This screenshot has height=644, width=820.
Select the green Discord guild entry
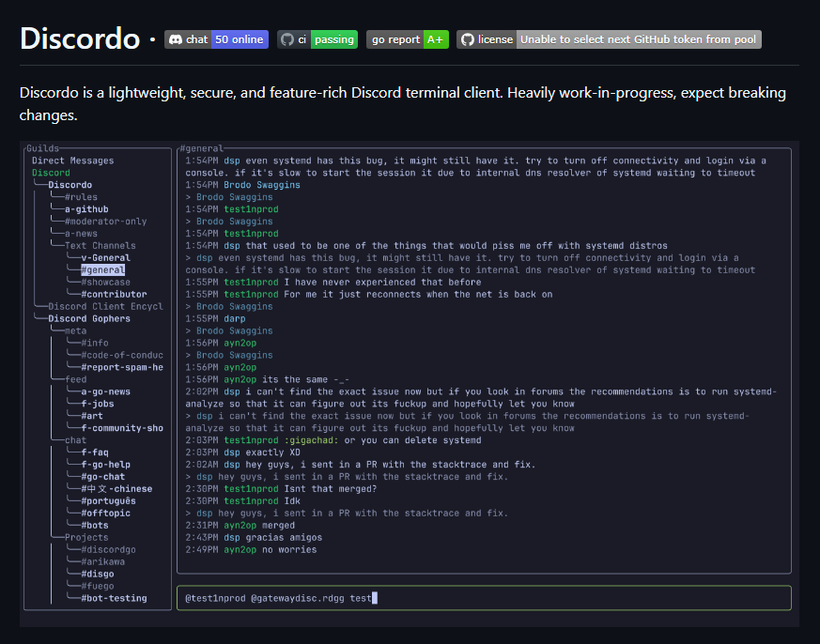(x=51, y=173)
